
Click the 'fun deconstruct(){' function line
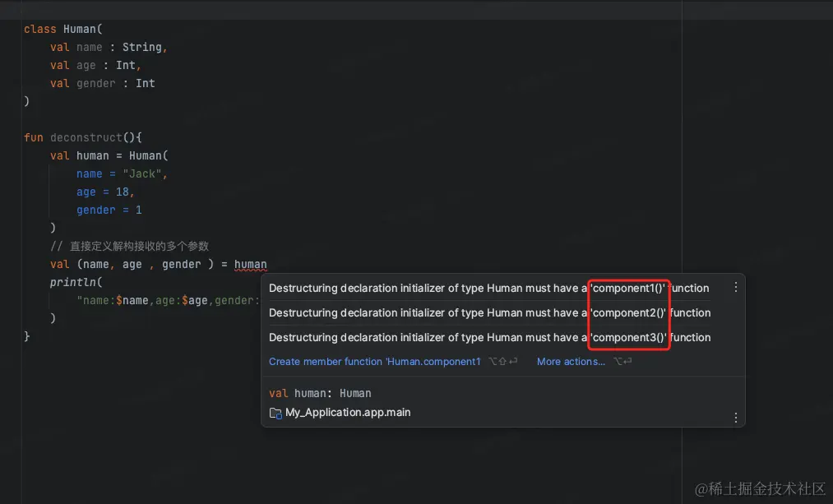(82, 137)
